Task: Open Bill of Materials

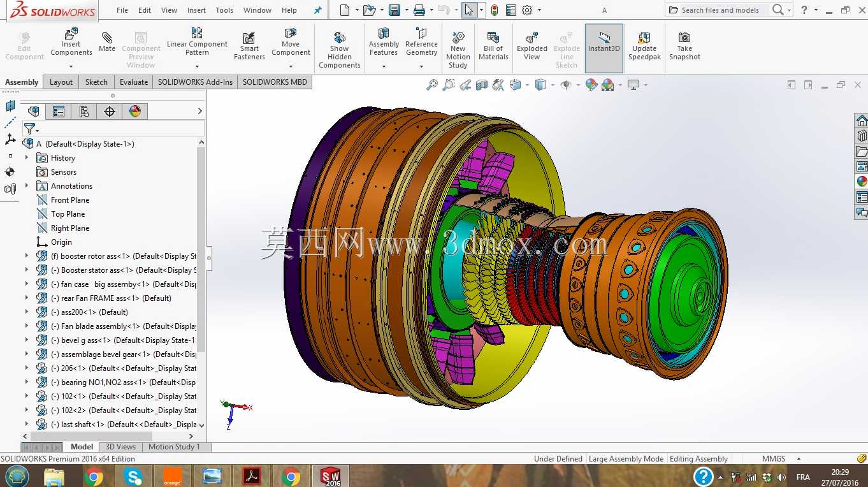Action: point(493,47)
